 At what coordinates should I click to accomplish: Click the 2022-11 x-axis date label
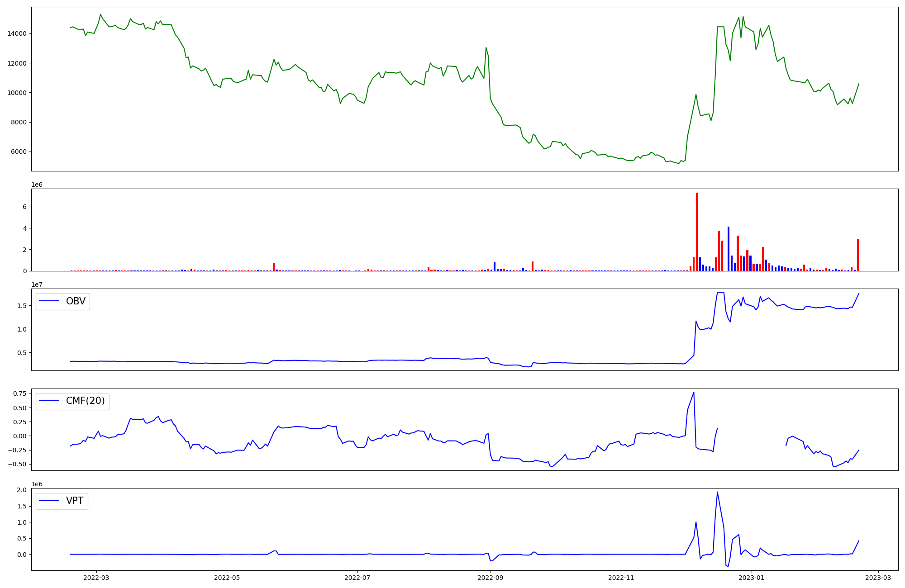[621, 577]
